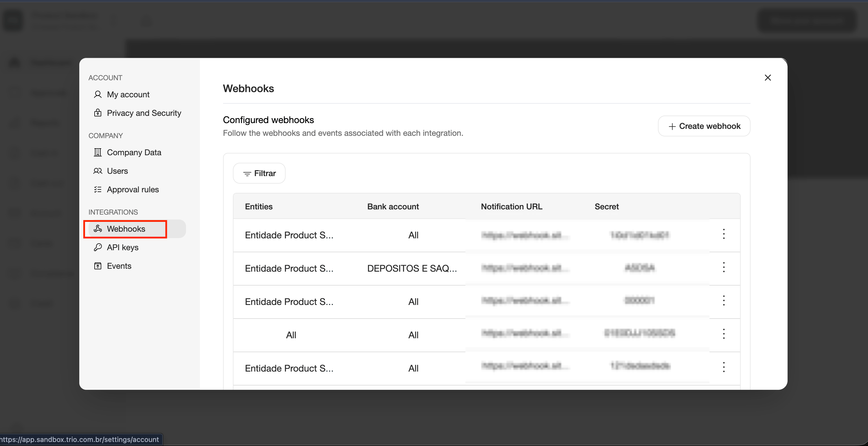Image resolution: width=868 pixels, height=446 pixels.
Task: Click the Entities column header
Action: (x=259, y=206)
